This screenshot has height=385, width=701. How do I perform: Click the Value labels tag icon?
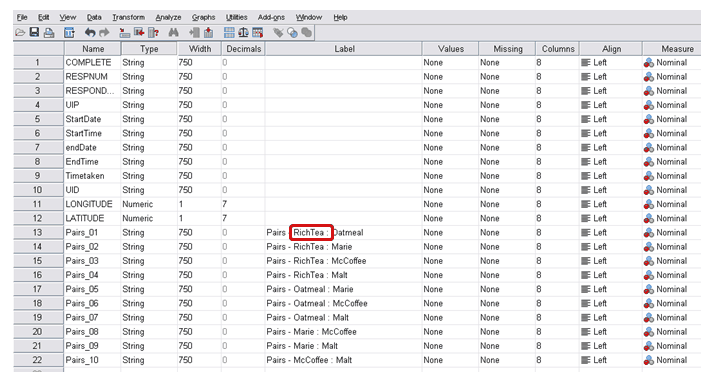click(279, 33)
